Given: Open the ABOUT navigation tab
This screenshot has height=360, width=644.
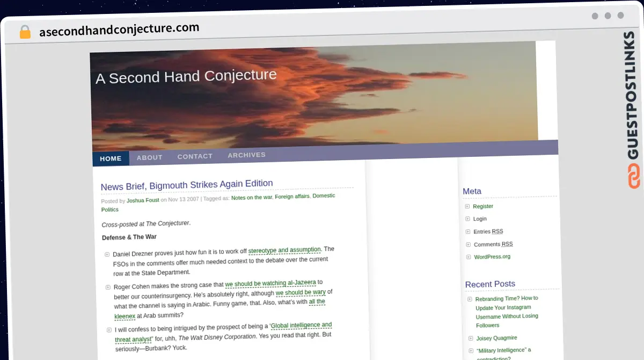Looking at the screenshot, I should coord(149,157).
